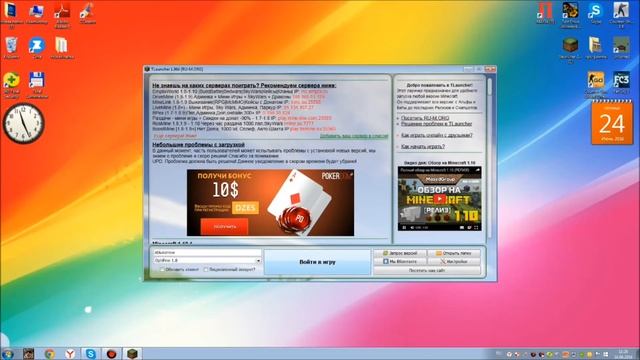Click the red Еще сервера ниже link

(175, 136)
